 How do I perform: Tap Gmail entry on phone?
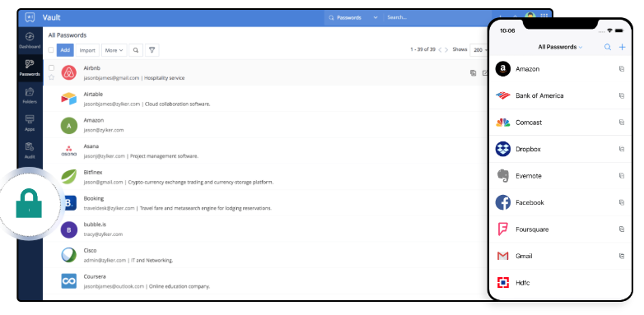click(561, 256)
